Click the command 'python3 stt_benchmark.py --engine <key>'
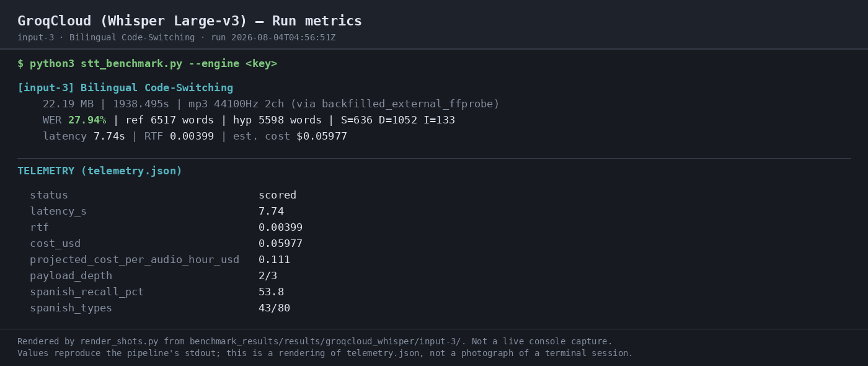Viewport: 868px width, 366px height. 153,64
